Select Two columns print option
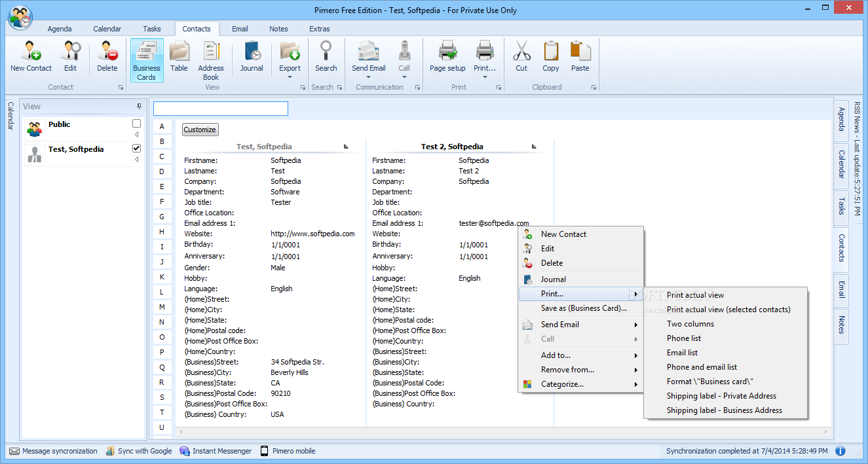868x464 pixels. pos(726,324)
